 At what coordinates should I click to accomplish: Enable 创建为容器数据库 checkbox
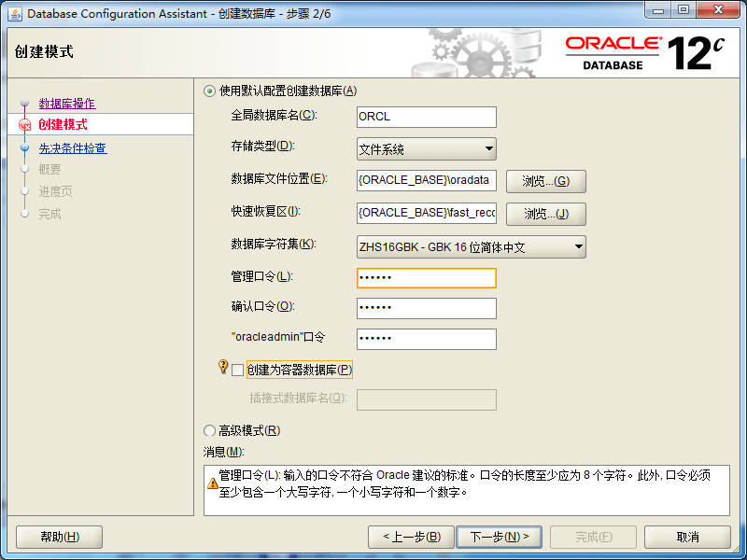(237, 370)
